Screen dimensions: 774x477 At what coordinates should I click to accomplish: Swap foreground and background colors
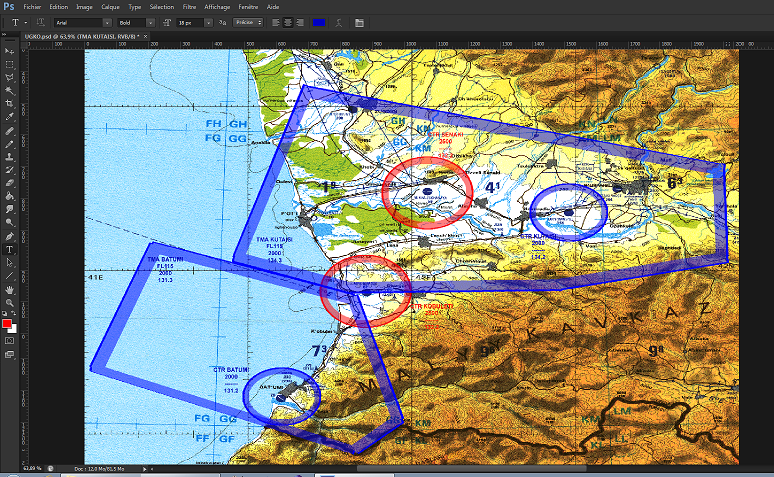14,314
